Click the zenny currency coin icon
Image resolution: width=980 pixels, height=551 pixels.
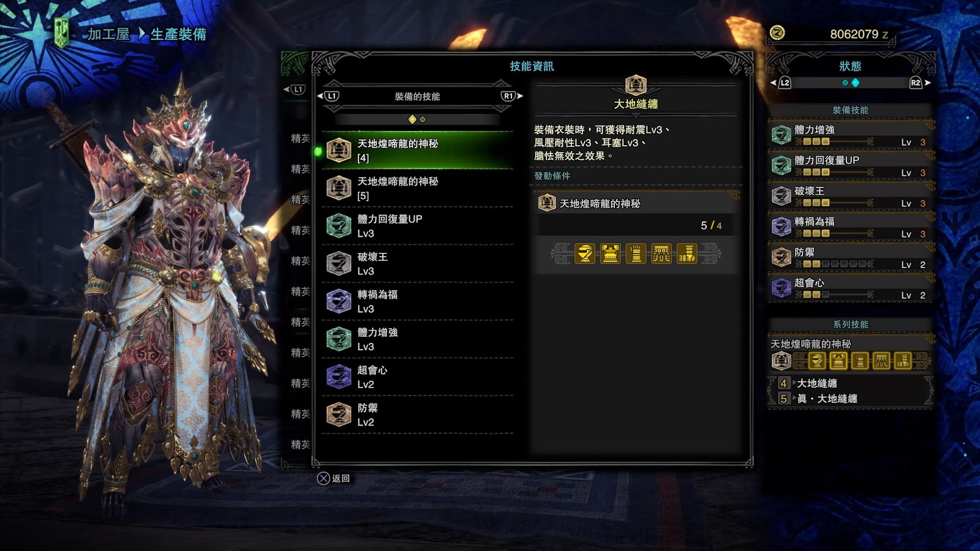[777, 32]
